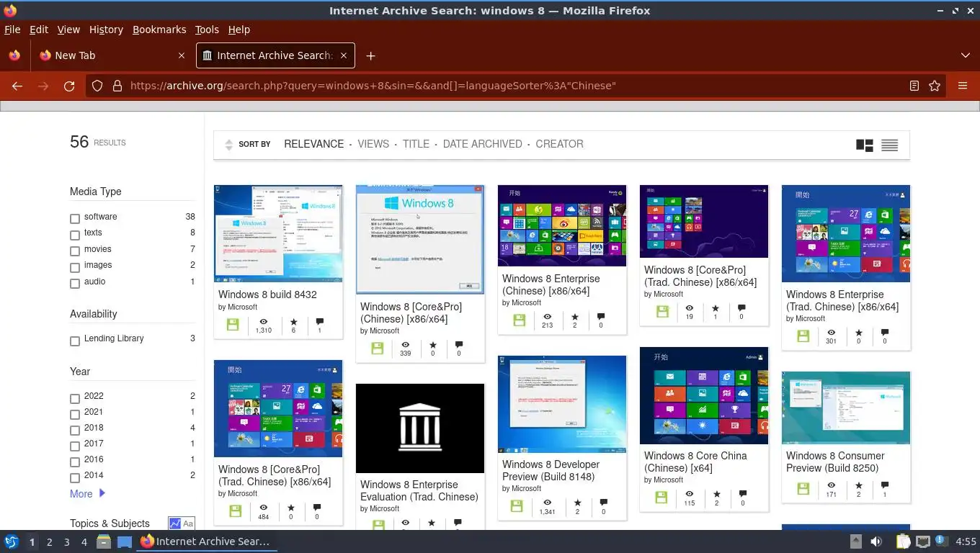980x553 pixels.
Task: Open Windows 8 Developer Preview thumbnail
Action: [x=562, y=404]
